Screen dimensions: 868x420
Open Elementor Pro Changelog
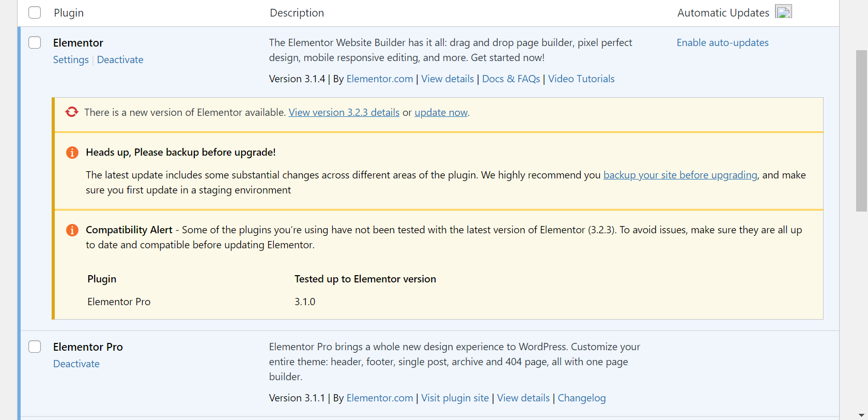[x=582, y=398]
